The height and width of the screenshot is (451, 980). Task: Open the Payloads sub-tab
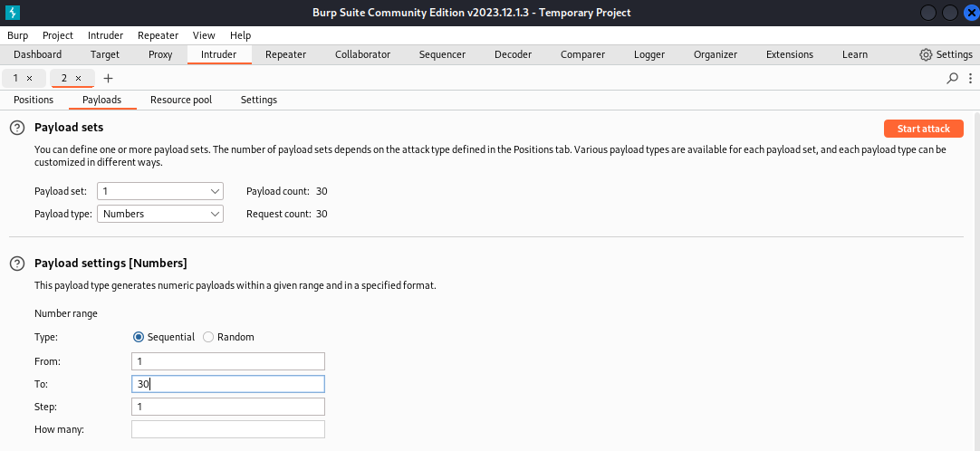coord(101,100)
